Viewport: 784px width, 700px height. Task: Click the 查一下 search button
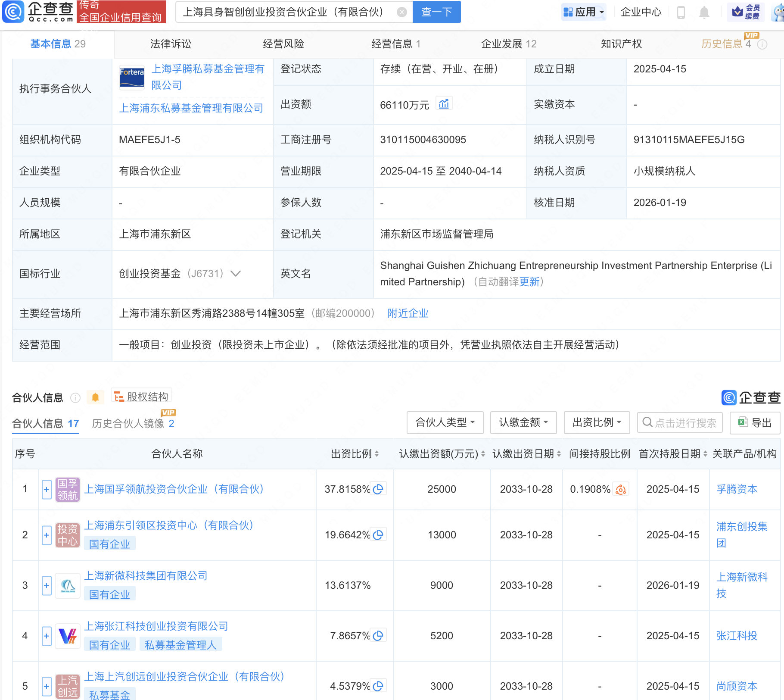pos(436,12)
